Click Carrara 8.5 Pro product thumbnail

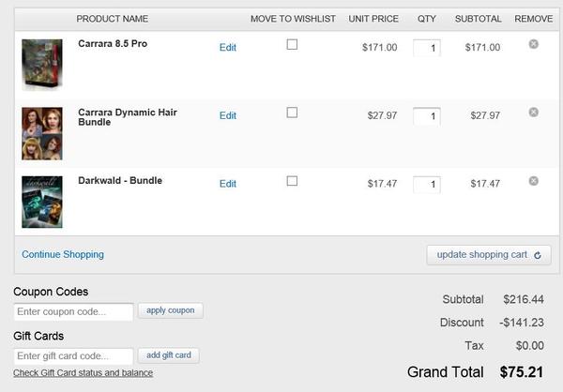[x=42, y=65]
